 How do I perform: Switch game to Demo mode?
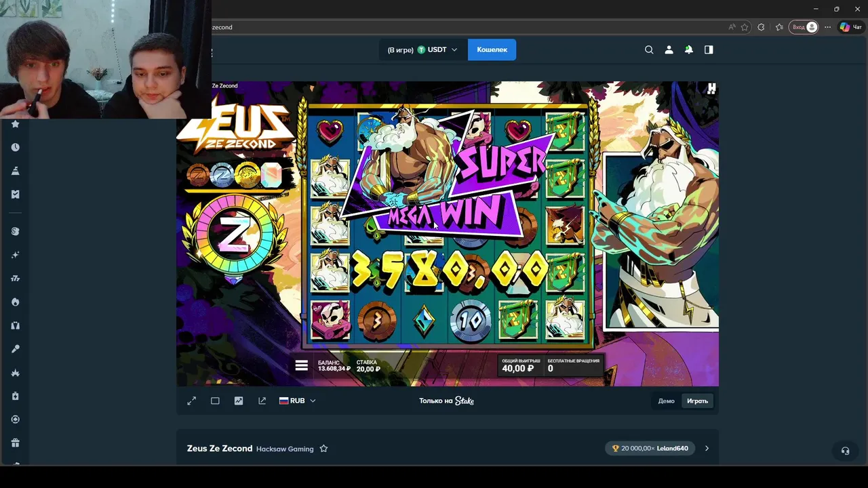pyautogui.click(x=666, y=401)
